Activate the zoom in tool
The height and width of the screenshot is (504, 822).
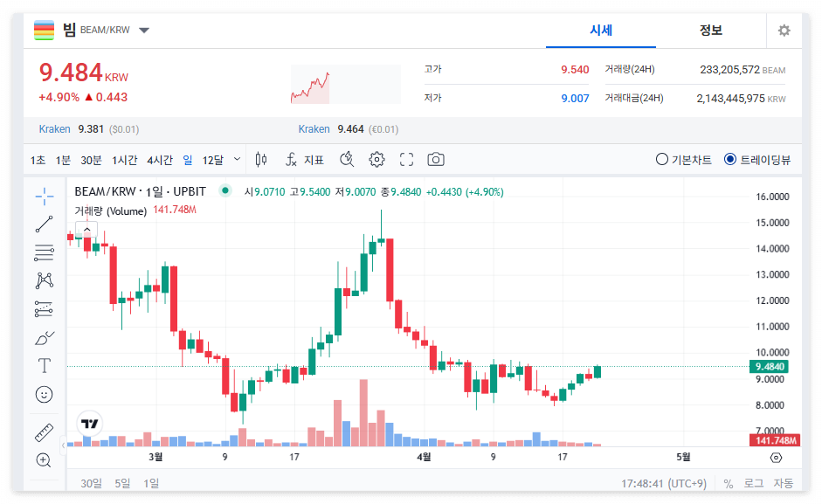[x=44, y=460]
